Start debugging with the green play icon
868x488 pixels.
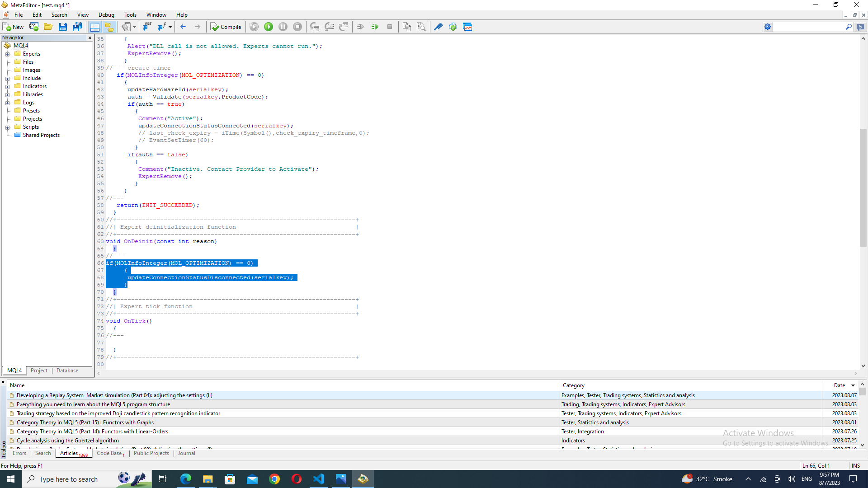click(269, 27)
